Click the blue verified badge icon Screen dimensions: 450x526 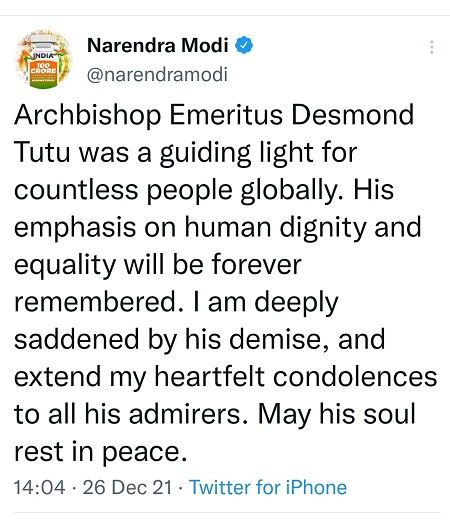(x=244, y=45)
